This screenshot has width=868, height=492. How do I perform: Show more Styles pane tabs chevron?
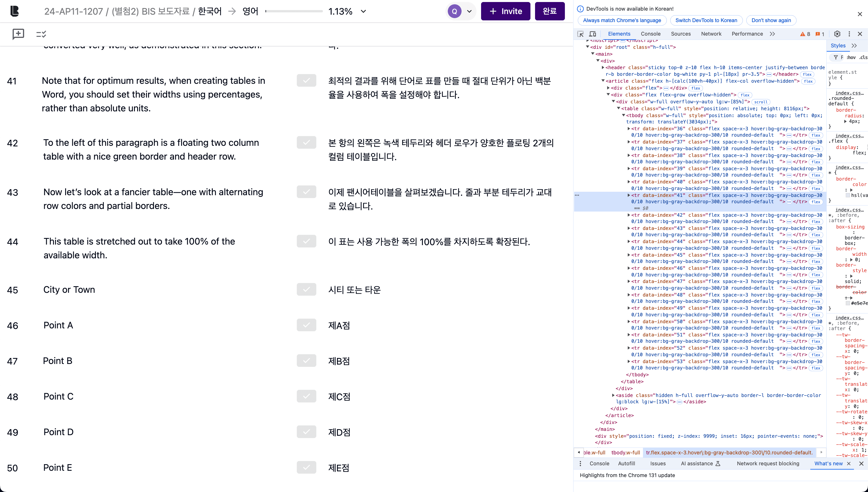pos(854,46)
